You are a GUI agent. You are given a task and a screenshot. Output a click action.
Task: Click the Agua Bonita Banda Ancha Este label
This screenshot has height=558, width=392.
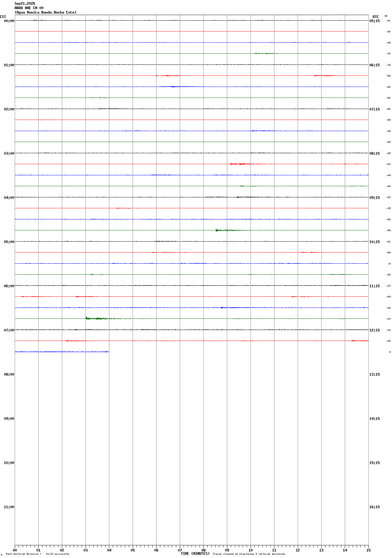45,12
